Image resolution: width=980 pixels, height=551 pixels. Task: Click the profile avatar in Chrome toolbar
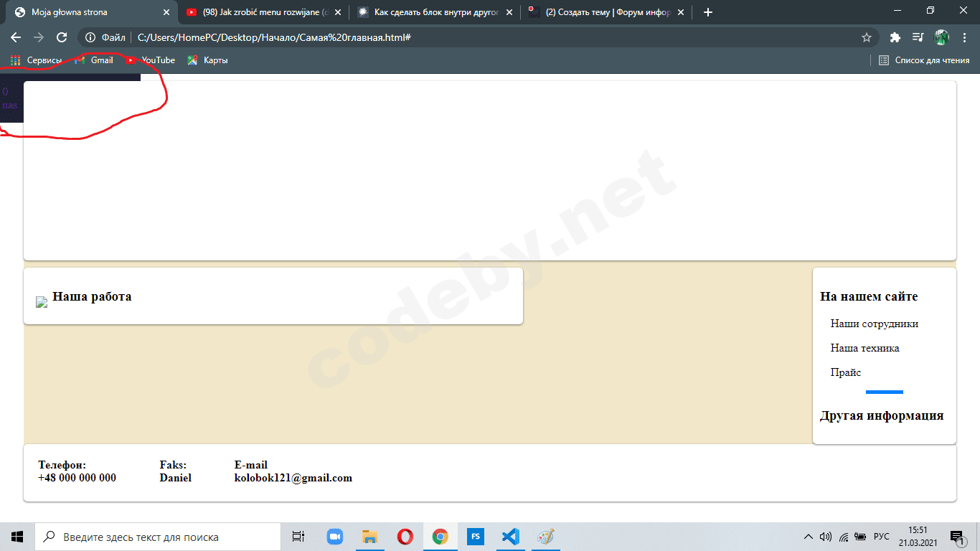(x=941, y=37)
